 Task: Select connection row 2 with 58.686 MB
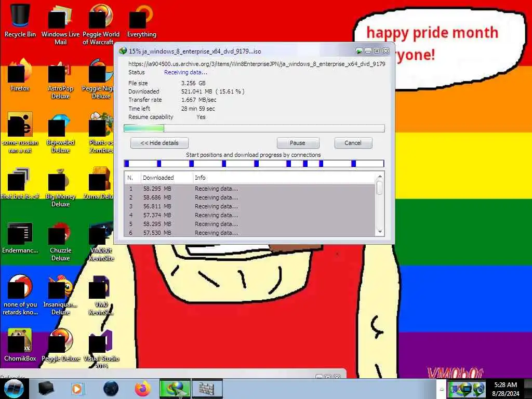(x=250, y=197)
